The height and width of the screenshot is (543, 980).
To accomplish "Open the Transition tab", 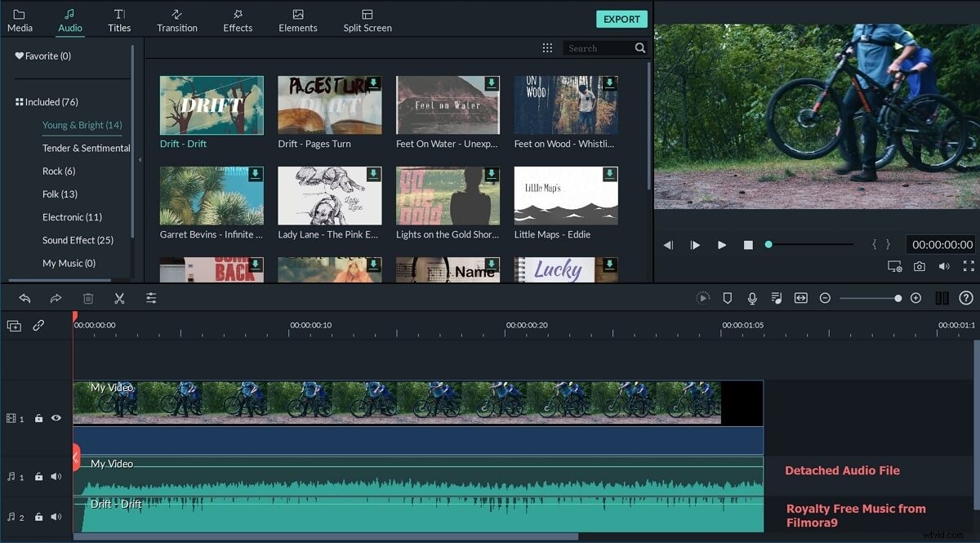I will 176,20.
